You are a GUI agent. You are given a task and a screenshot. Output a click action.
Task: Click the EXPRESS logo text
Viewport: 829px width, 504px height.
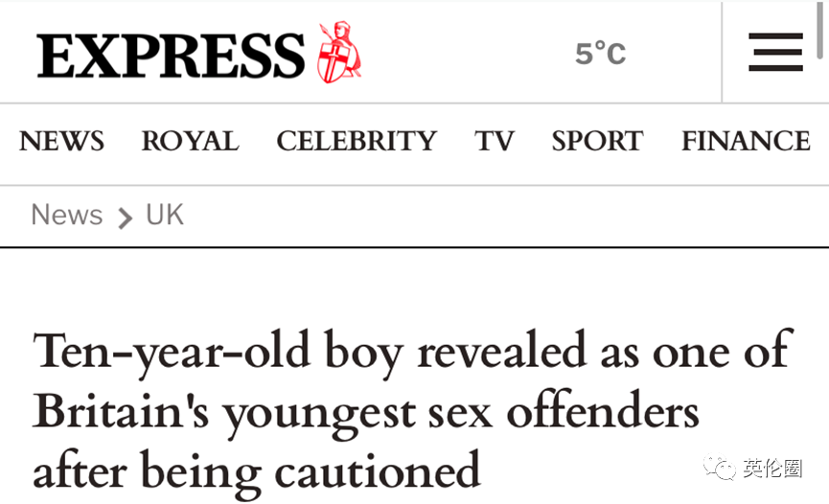click(172, 55)
